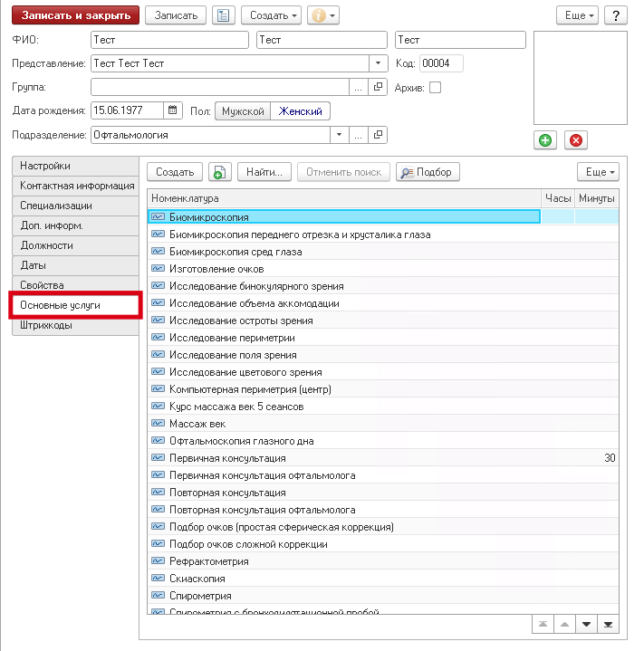The width and height of the screenshot is (644, 651).
Task: Click the copy-create icon in list toolbar
Action: point(219,172)
